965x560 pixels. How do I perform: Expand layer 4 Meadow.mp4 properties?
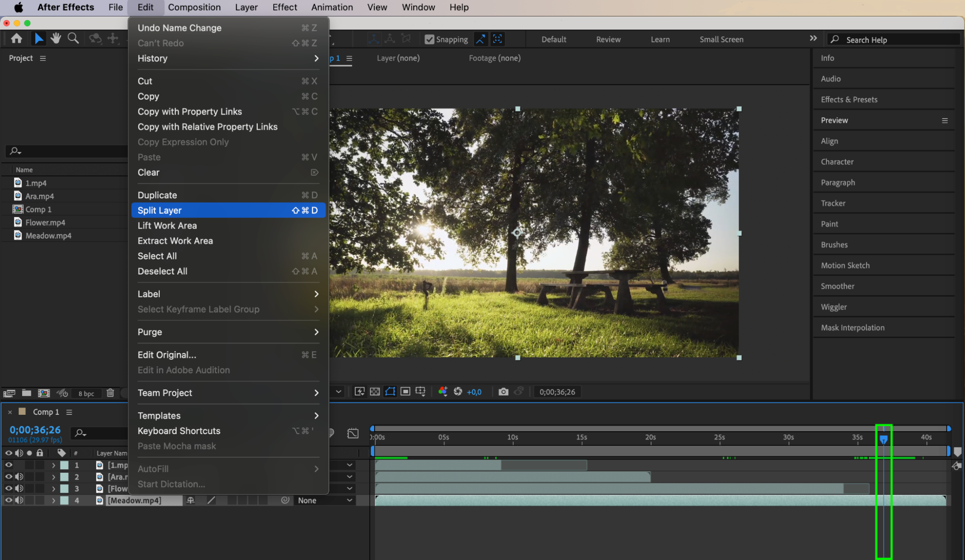[x=54, y=501]
